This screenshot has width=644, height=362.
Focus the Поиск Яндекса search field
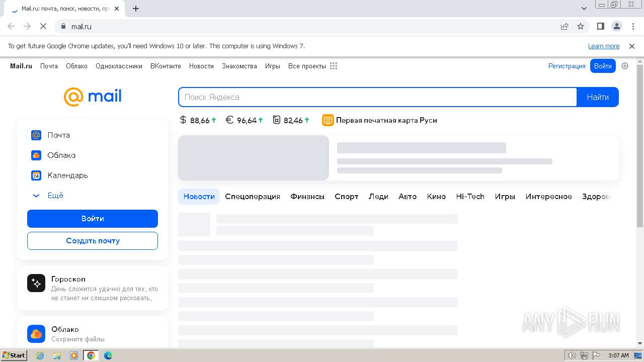(377, 97)
